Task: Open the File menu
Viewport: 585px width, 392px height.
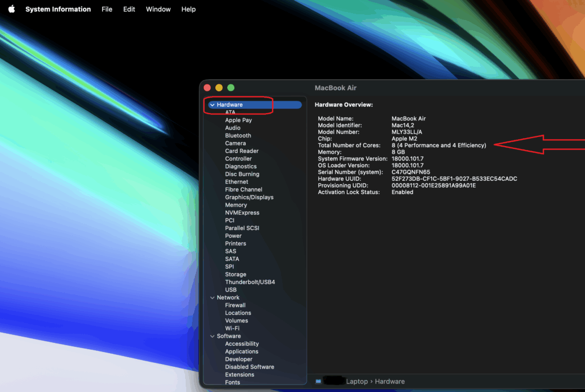Action: (107, 9)
